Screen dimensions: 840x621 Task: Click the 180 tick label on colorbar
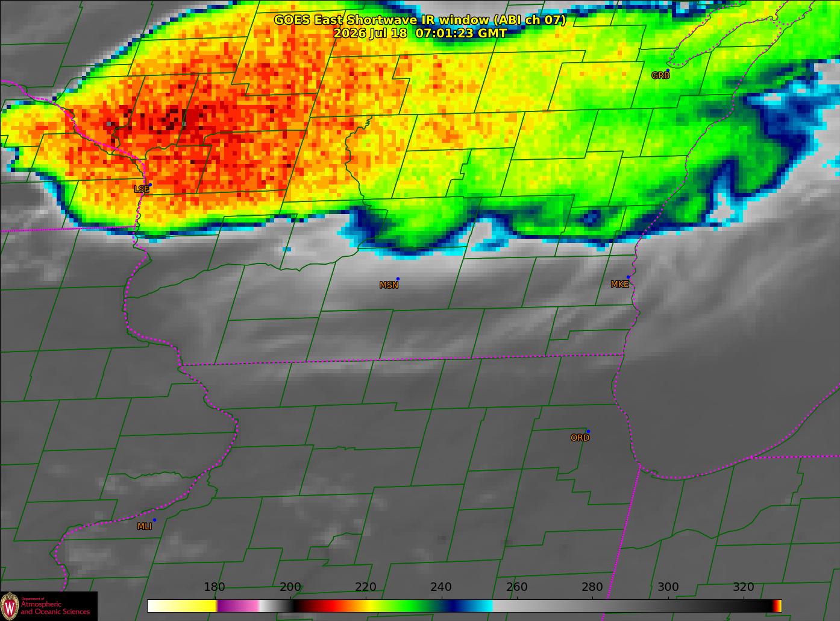(215, 587)
